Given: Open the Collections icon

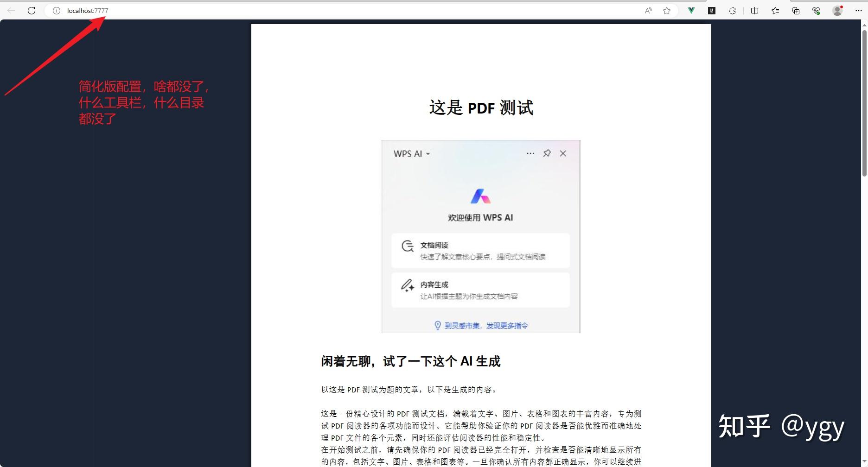Looking at the screenshot, I should click(x=796, y=10).
